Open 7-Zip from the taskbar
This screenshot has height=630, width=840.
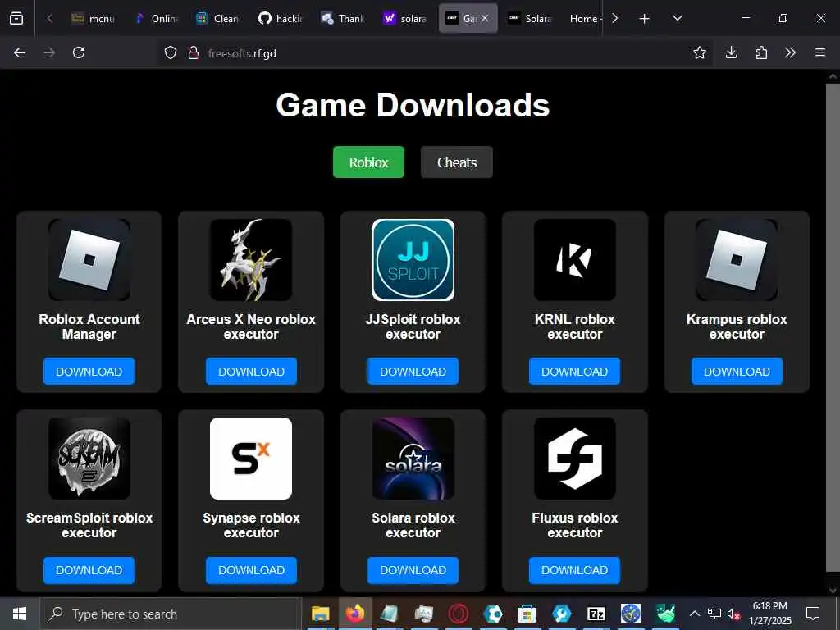(x=596, y=614)
